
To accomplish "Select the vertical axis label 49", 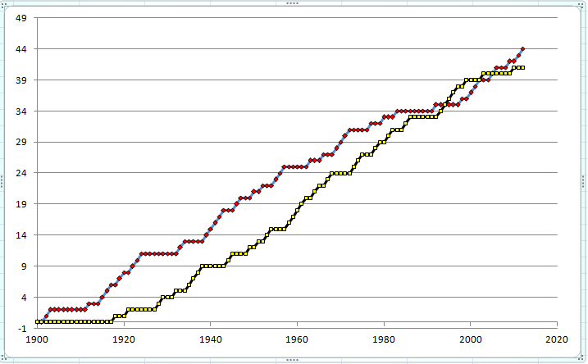I will [21, 18].
